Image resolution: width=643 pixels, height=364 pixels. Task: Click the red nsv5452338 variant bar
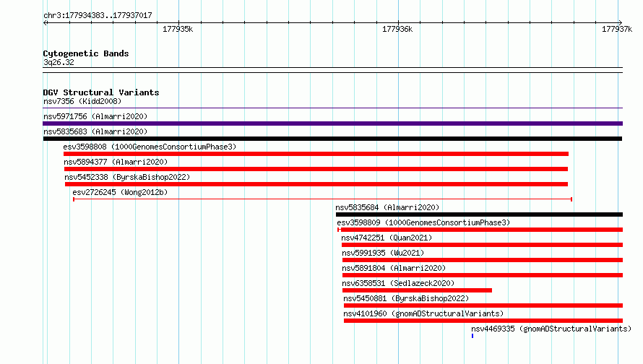(x=316, y=184)
